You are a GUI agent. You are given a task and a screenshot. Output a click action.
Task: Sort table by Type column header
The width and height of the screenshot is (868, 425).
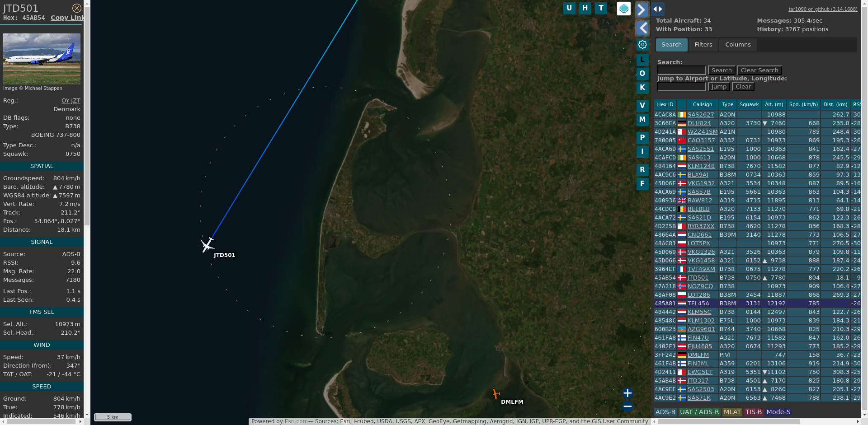point(727,104)
